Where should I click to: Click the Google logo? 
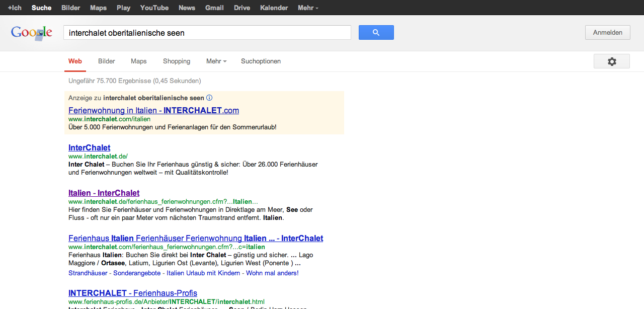pyautogui.click(x=32, y=33)
